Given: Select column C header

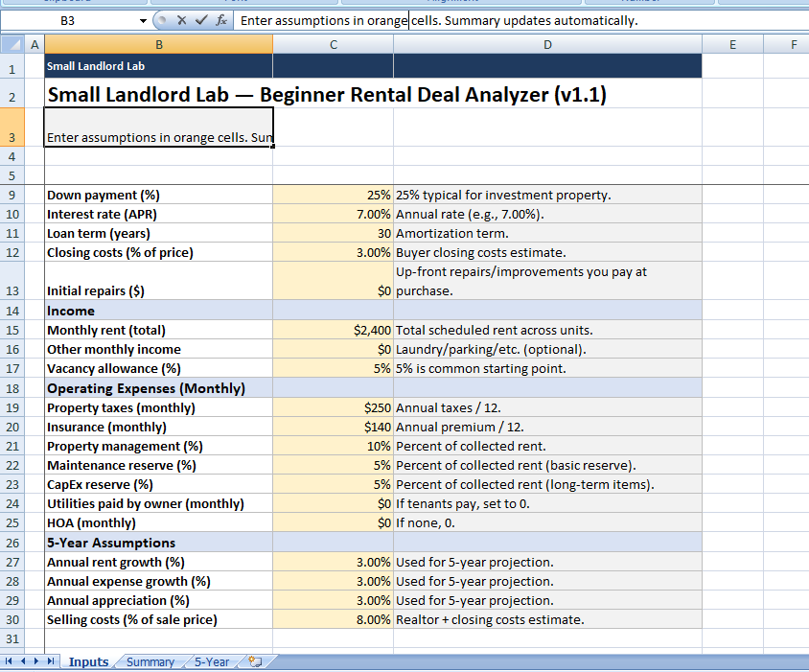Looking at the screenshot, I should (333, 43).
